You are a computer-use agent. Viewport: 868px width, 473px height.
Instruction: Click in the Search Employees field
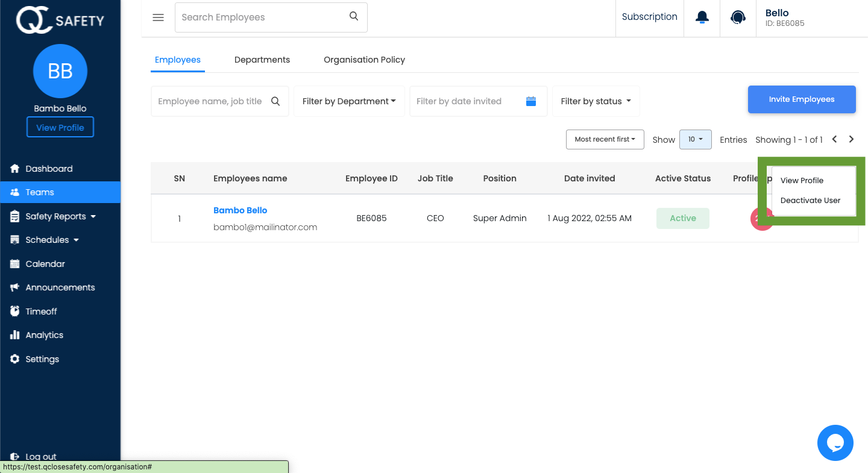(259, 17)
